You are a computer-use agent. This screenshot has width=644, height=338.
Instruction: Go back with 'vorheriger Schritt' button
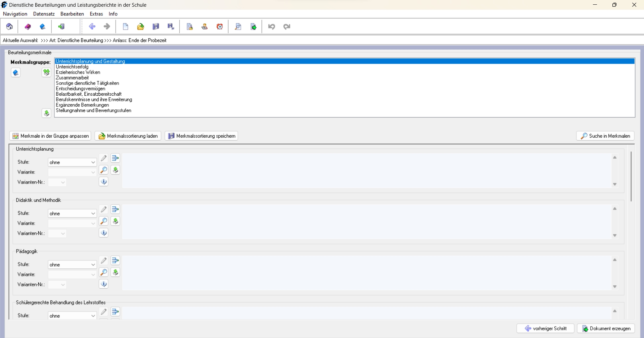[x=546, y=329]
